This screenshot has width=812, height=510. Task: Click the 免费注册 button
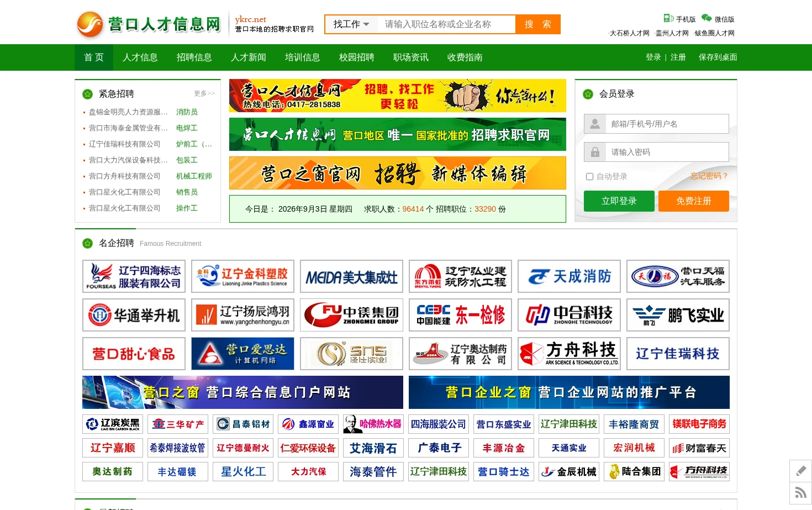[x=694, y=201]
